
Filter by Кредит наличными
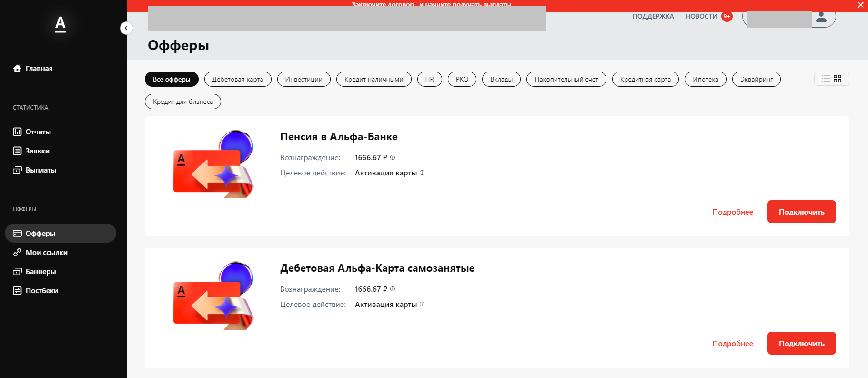(x=374, y=79)
